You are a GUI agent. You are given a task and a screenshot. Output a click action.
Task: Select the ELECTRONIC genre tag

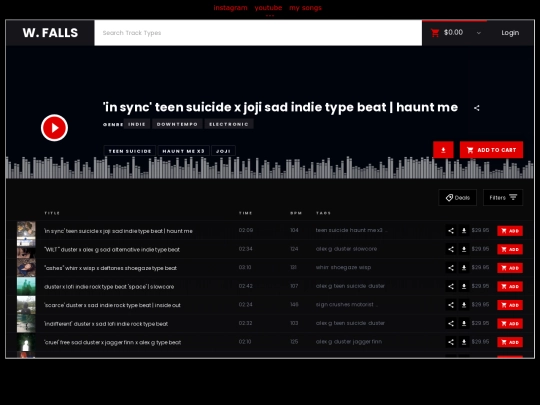point(229,124)
